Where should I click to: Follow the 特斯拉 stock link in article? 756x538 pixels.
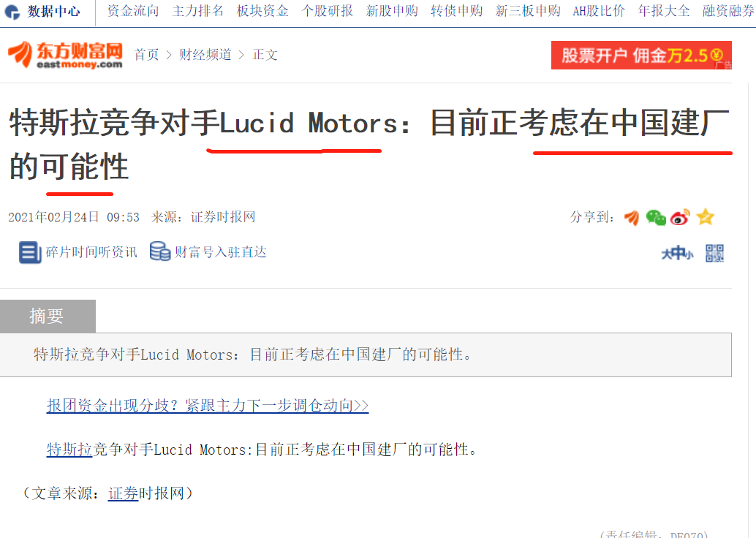(x=69, y=450)
